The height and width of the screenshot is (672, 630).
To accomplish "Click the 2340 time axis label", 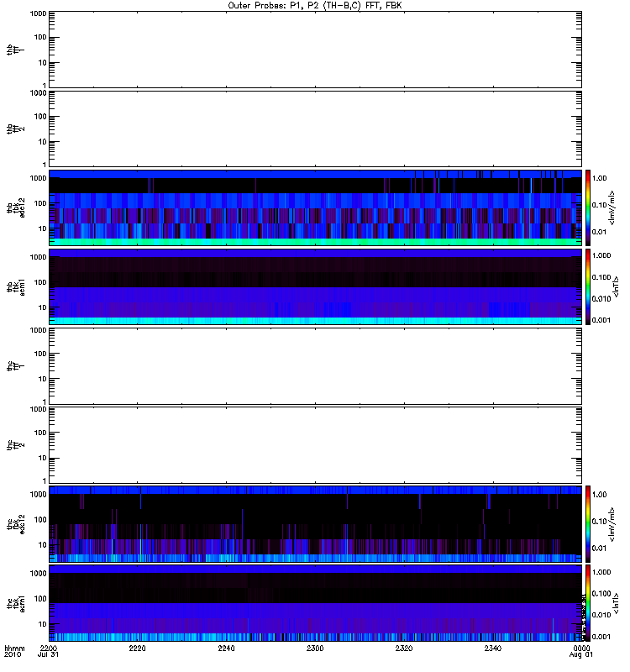I will pos(493,648).
